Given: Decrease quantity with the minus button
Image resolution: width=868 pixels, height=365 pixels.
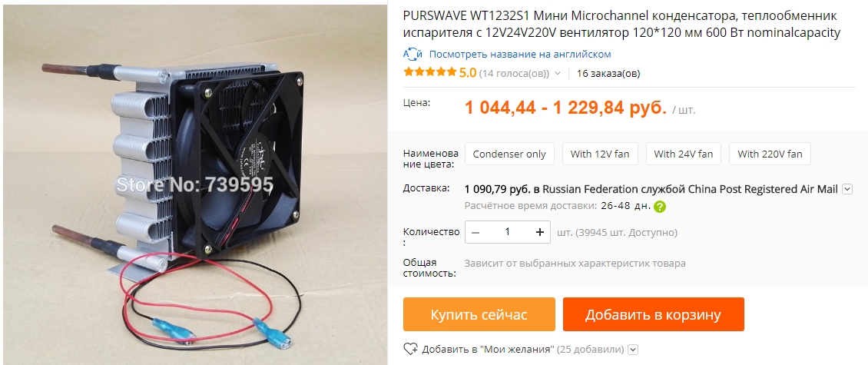Looking at the screenshot, I should [x=475, y=232].
